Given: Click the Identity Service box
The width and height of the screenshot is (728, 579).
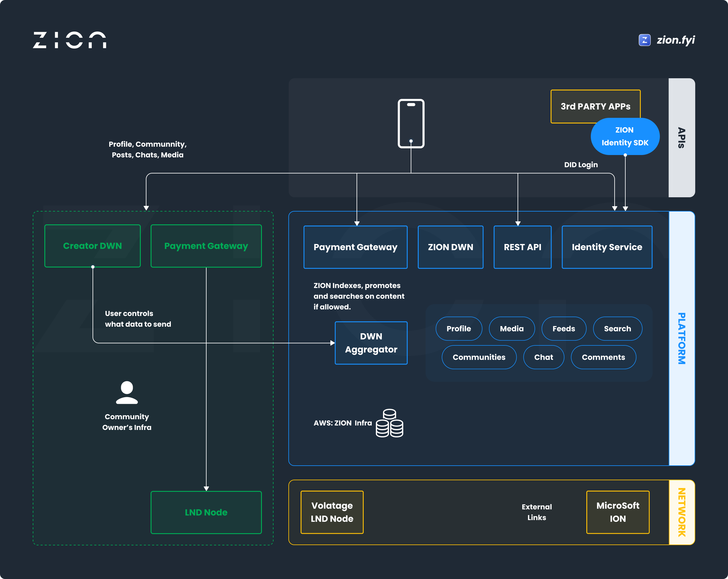Looking at the screenshot, I should [607, 247].
